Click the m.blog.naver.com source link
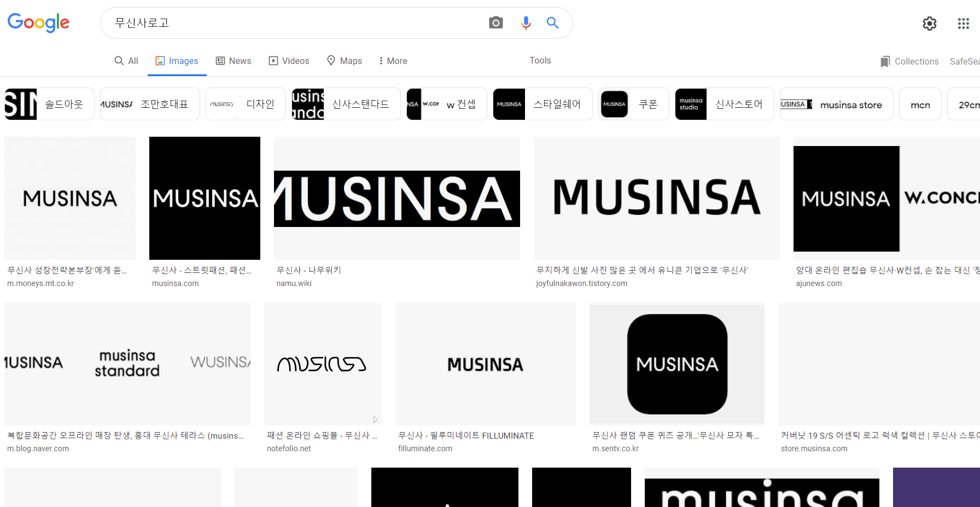 click(x=38, y=448)
